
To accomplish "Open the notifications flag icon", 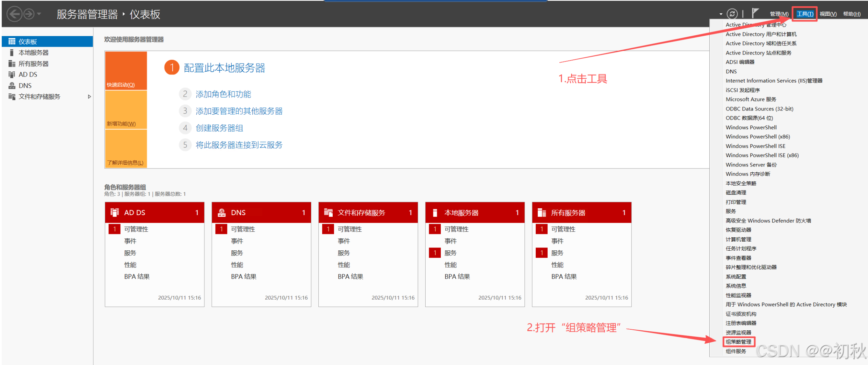I will click(755, 13).
